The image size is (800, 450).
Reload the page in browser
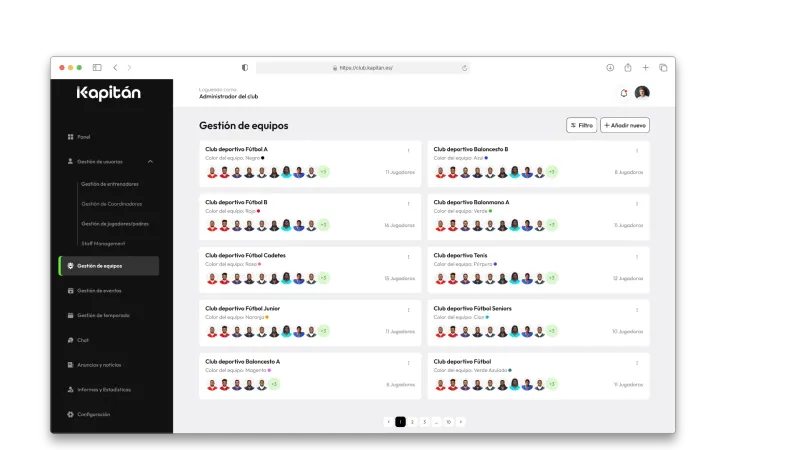coord(464,68)
